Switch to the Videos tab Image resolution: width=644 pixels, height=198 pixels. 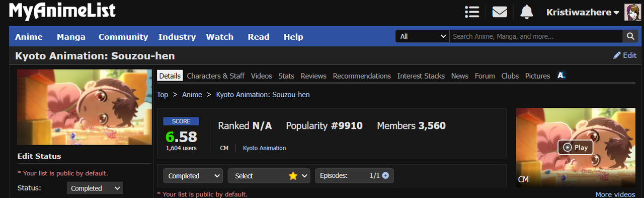tap(262, 76)
